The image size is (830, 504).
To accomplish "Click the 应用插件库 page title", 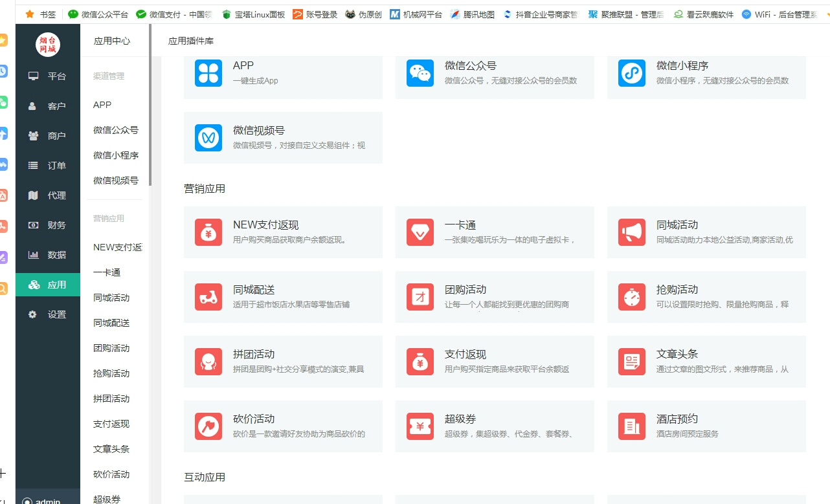I will [191, 41].
